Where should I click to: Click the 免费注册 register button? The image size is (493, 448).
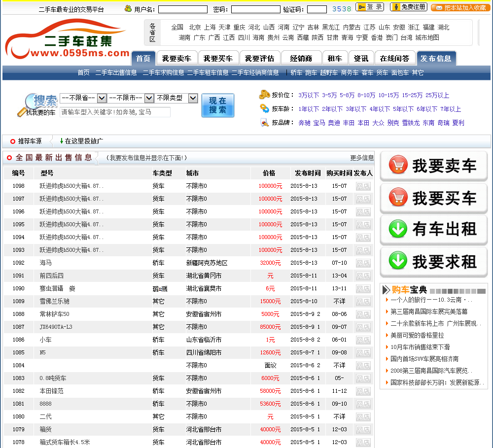point(408,7)
